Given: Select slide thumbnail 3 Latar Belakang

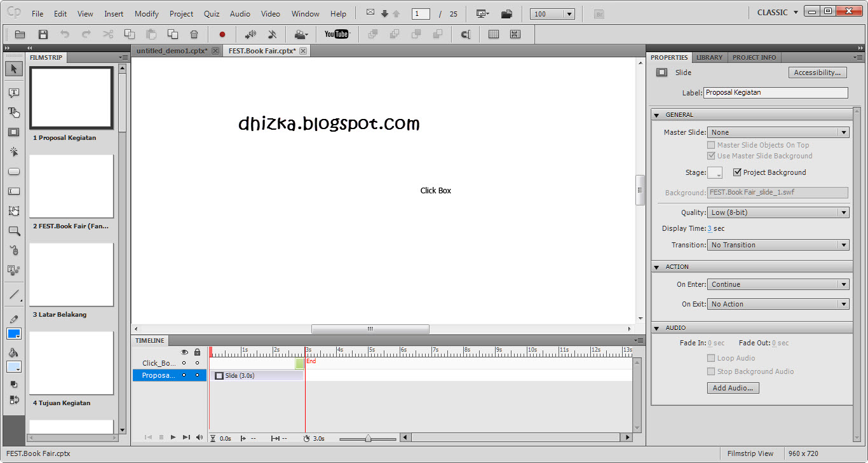Looking at the screenshot, I should 71,275.
